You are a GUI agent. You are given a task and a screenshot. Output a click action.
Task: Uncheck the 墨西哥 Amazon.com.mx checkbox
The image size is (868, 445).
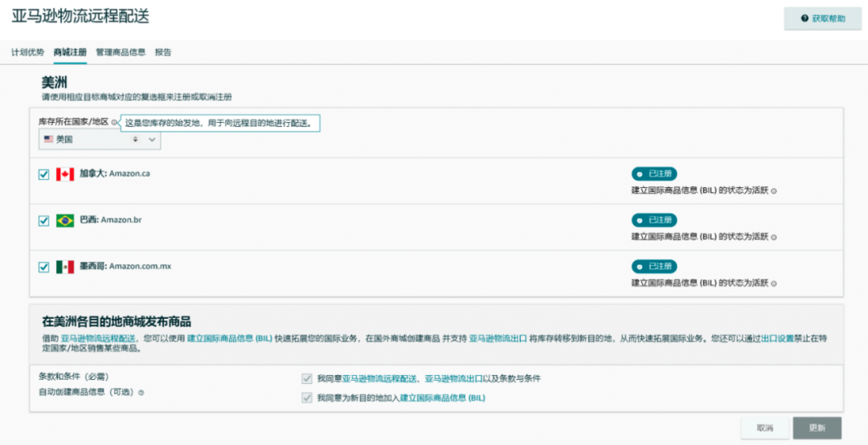43,267
